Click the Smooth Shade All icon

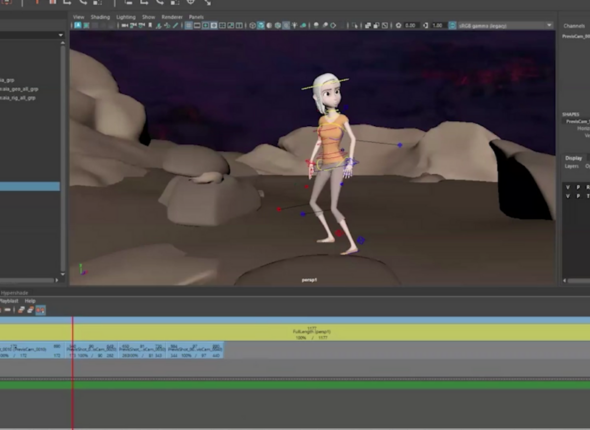260,26
